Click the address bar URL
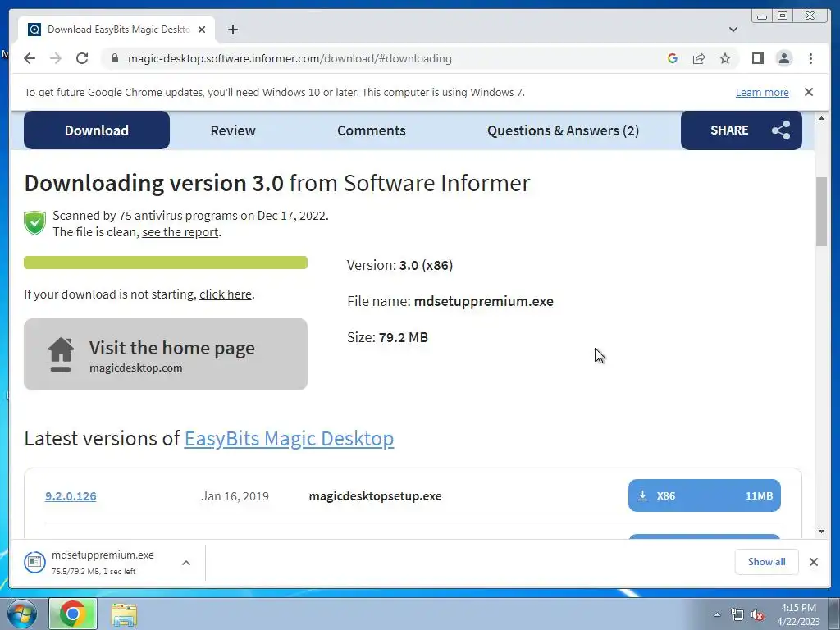Viewport: 840px width, 630px height. point(290,58)
